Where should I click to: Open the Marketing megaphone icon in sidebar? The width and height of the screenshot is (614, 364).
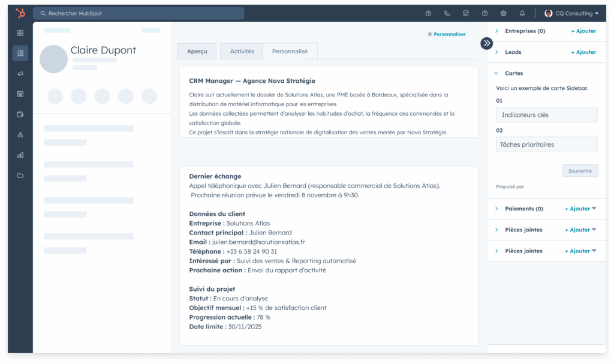[20, 74]
